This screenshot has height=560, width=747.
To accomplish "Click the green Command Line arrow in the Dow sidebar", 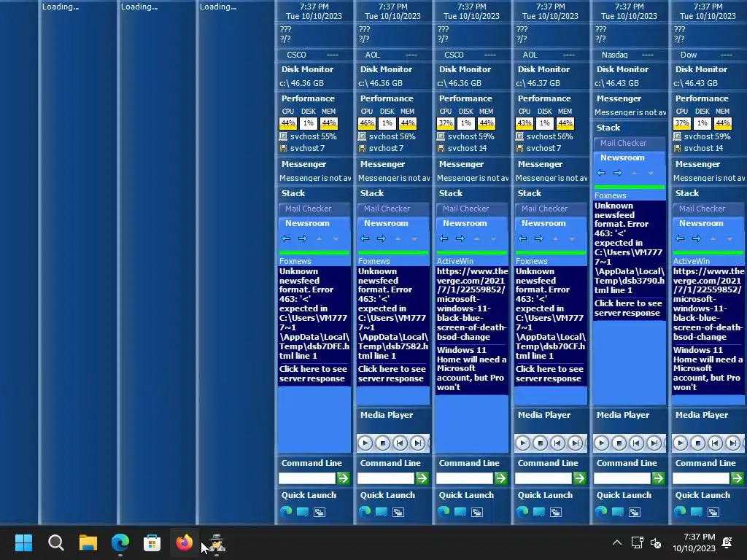I will [737, 478].
